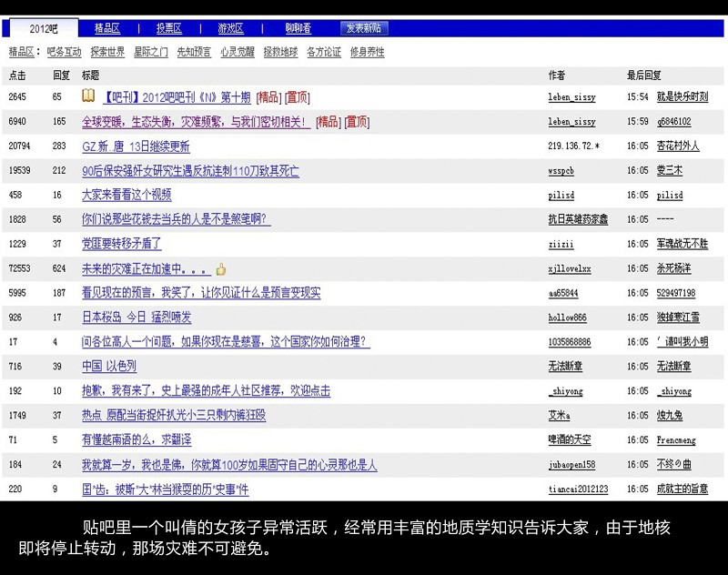
Task: View author 艾米a profile
Action: coord(559,416)
